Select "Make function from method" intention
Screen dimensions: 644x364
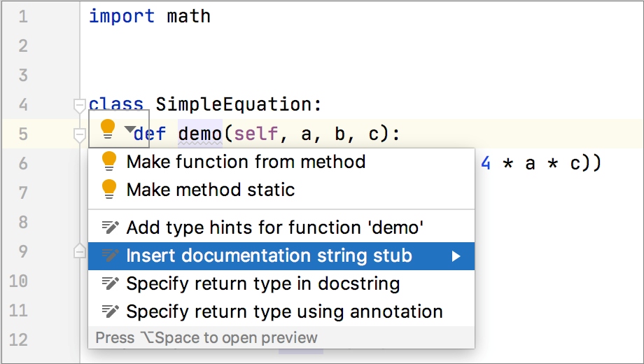point(246,162)
